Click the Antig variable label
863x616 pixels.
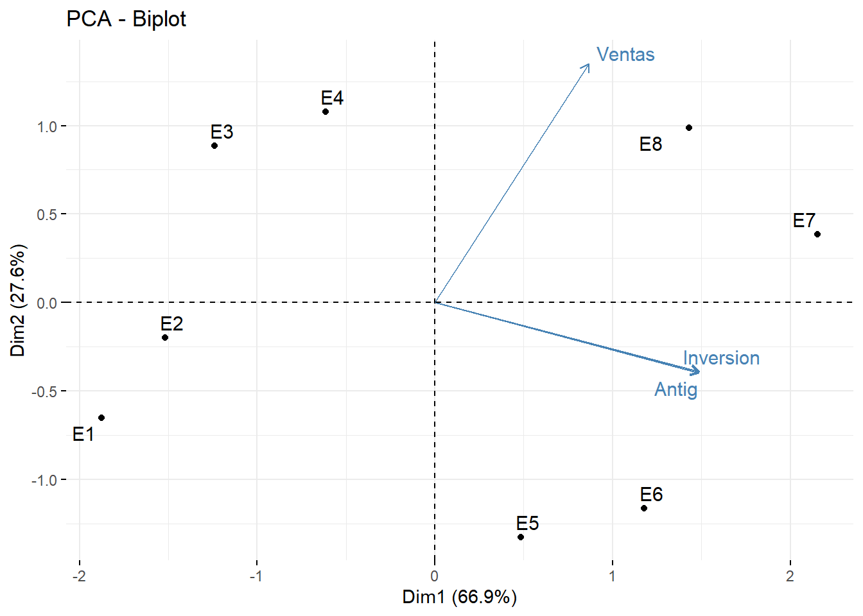[676, 389]
